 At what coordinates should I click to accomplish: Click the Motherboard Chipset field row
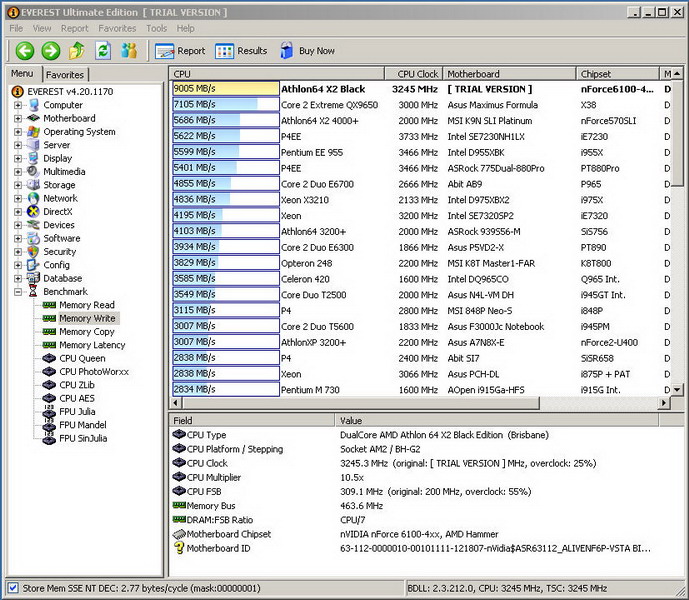coord(413,534)
